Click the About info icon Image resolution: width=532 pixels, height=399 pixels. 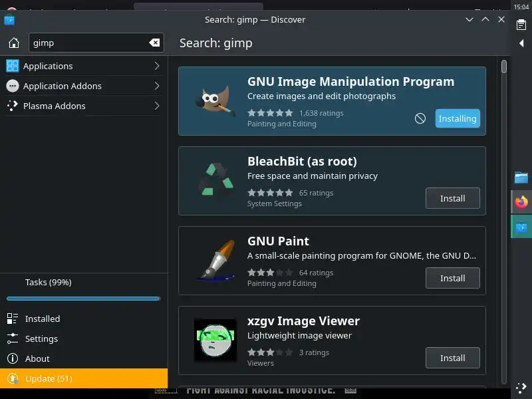click(13, 358)
